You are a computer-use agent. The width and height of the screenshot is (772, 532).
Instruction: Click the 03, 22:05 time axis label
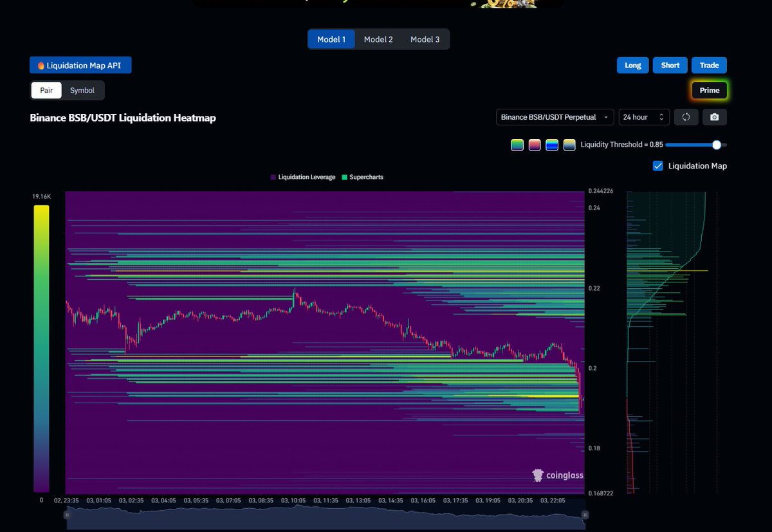[553, 500]
